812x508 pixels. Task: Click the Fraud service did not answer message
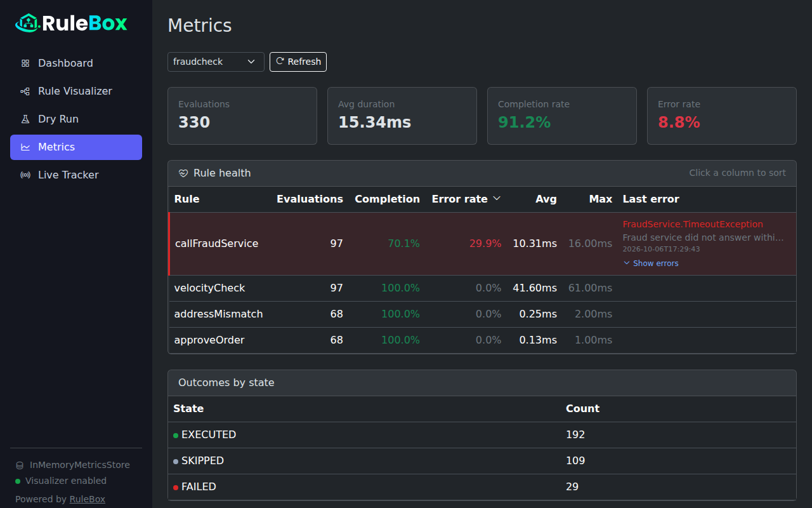tap(704, 237)
